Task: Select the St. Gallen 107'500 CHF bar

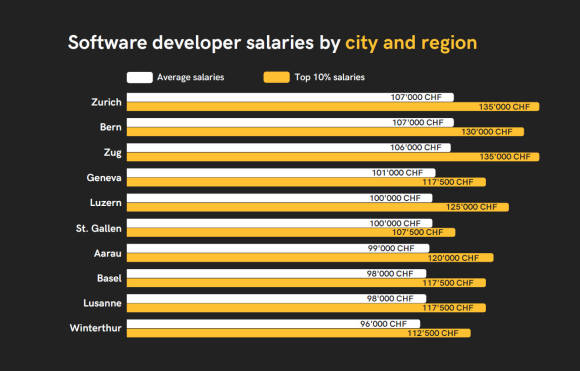Action: pyautogui.click(x=291, y=232)
